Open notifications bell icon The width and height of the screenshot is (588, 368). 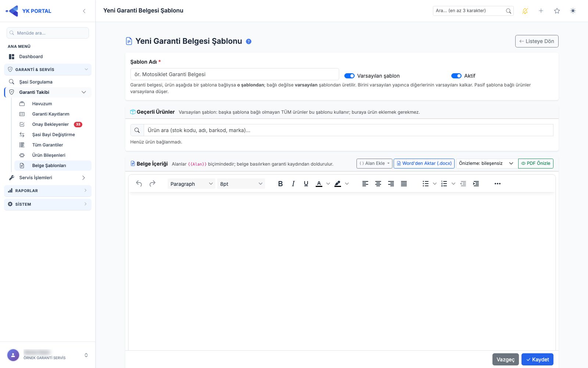pos(525,11)
